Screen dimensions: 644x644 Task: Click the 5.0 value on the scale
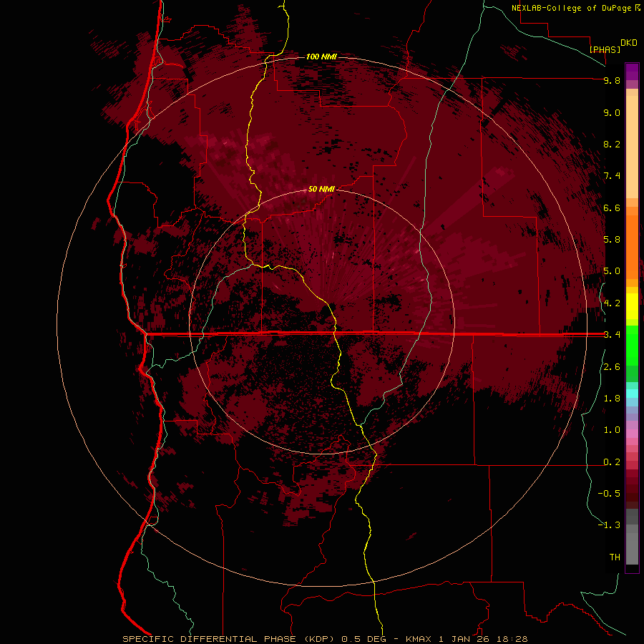612,271
